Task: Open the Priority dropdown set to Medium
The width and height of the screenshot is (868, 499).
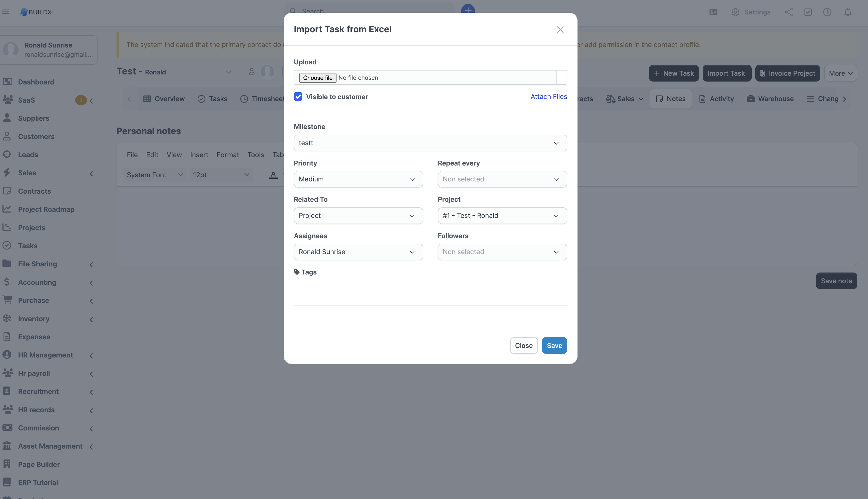Action: (x=358, y=179)
